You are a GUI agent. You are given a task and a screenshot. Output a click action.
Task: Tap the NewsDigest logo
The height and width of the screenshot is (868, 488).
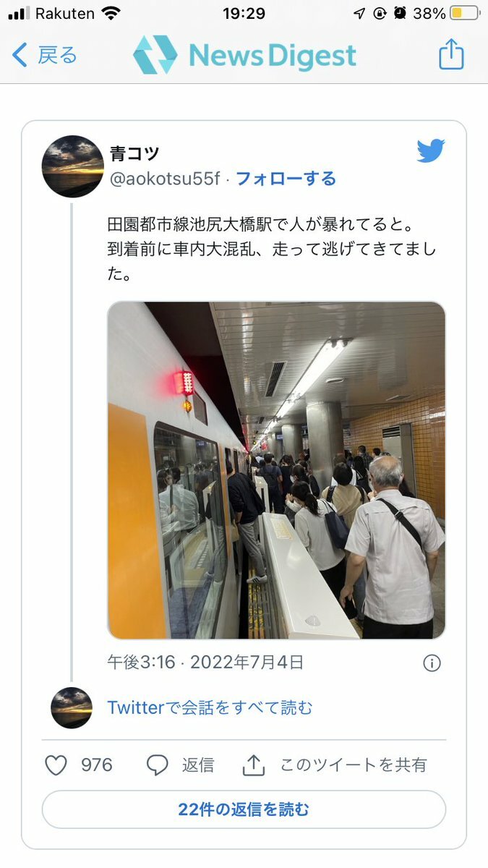pos(244,55)
